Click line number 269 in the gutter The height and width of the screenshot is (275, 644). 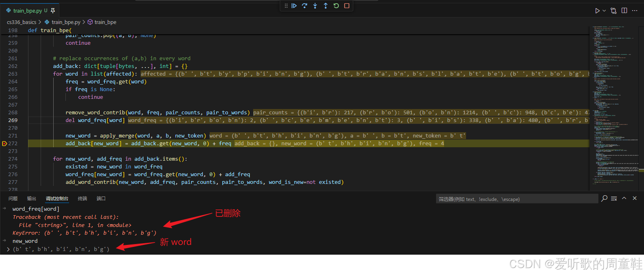point(13,120)
